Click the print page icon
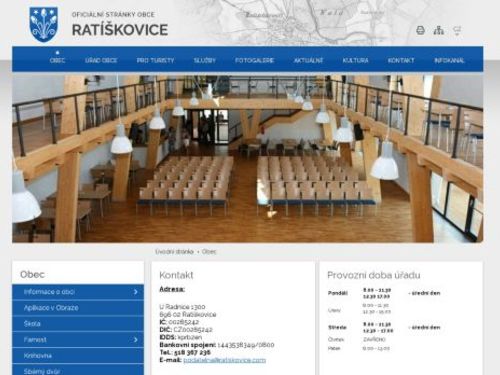The width and height of the screenshot is (500, 375). [x=420, y=30]
